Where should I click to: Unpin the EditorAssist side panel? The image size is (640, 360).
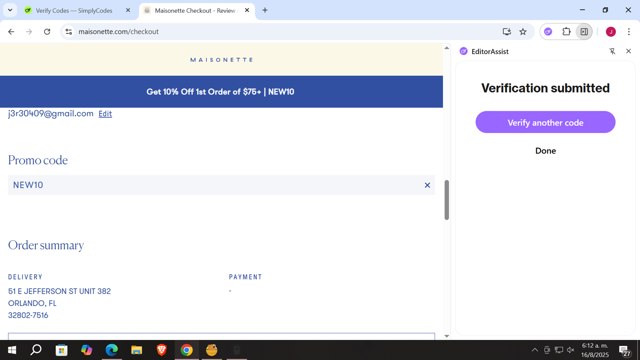pos(612,51)
